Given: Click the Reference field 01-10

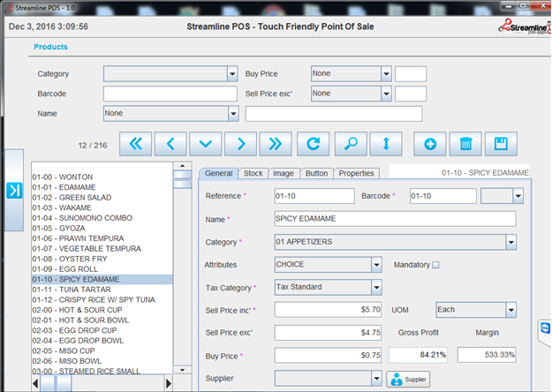Looking at the screenshot, I should tap(314, 196).
